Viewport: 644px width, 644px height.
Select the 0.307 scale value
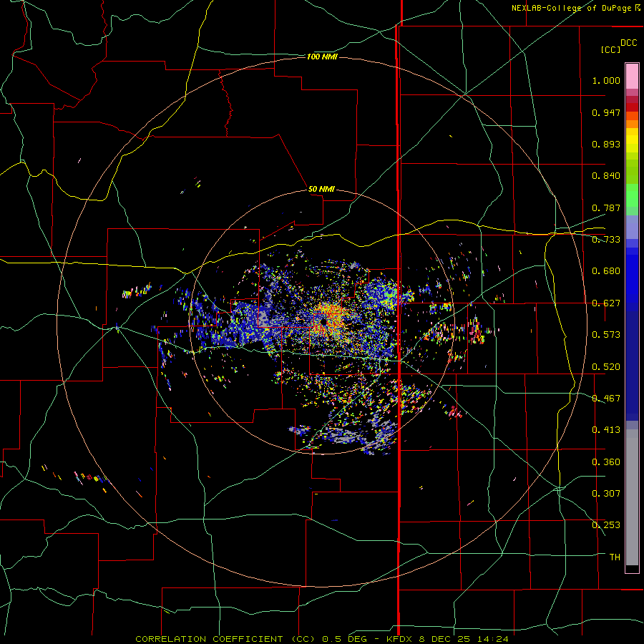606,494
